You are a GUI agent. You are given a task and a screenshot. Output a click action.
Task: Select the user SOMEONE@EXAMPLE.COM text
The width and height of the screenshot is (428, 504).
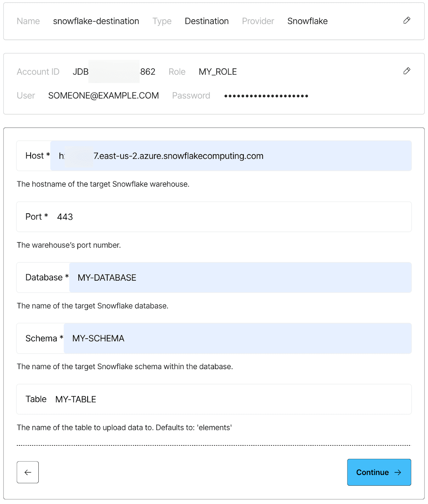[104, 95]
